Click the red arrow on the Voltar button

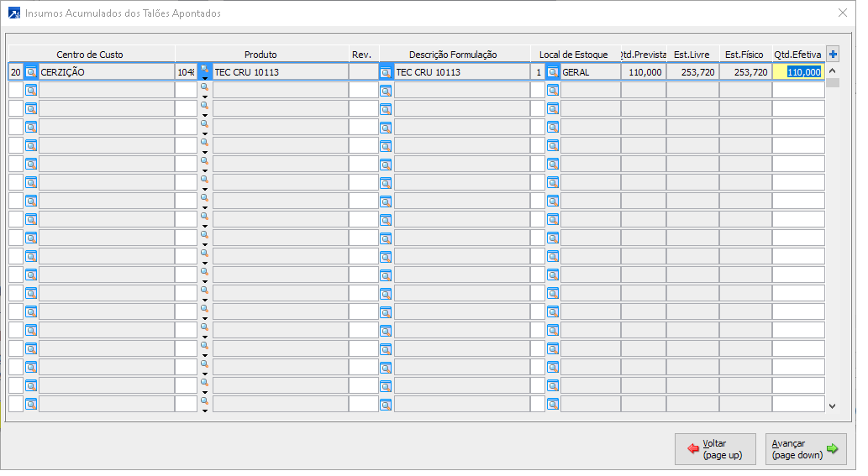pos(693,449)
